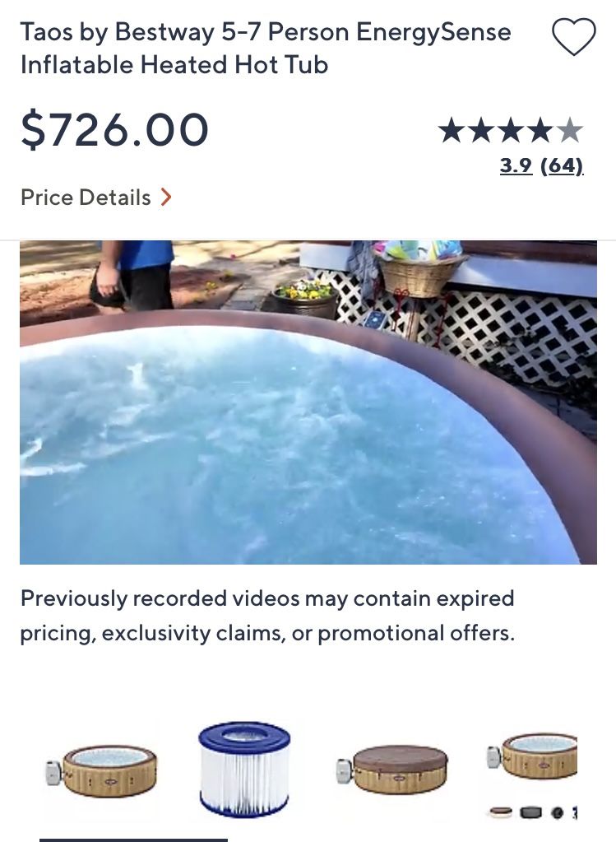Image resolution: width=616 pixels, height=842 pixels.
Task: Click the expired pricing disclaimer text
Action: tap(267, 616)
